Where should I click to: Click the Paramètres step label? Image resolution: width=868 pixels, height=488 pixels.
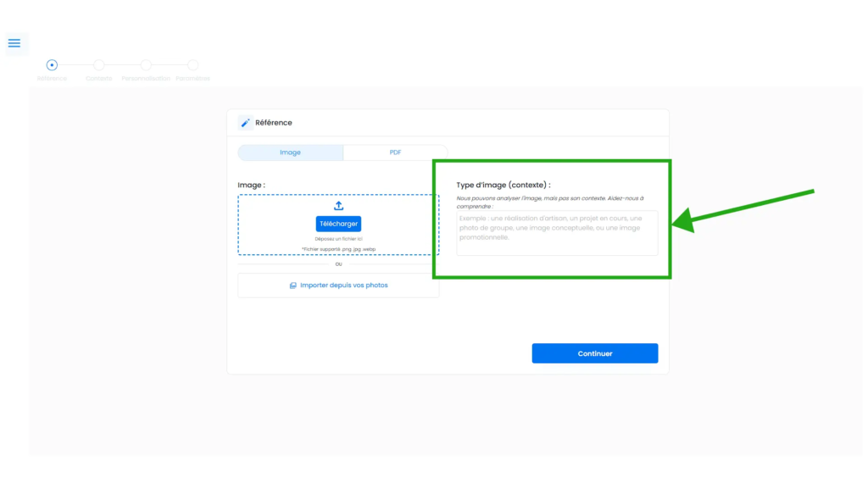(x=192, y=79)
